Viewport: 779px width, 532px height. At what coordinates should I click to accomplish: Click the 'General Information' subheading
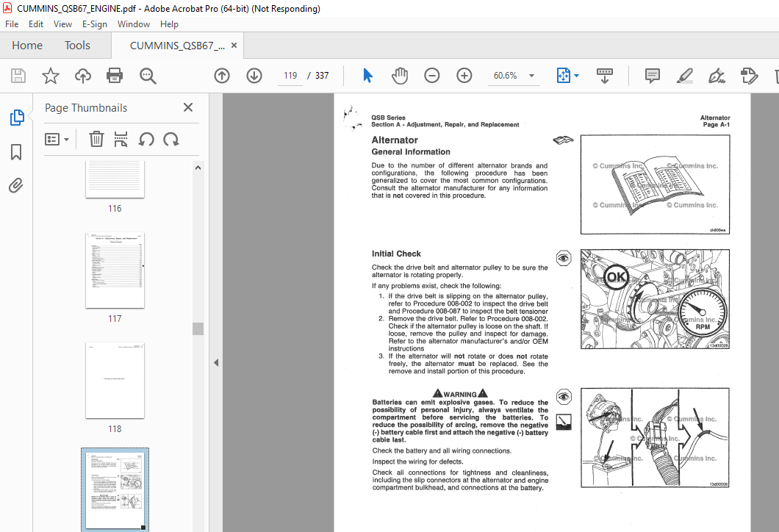pos(411,152)
